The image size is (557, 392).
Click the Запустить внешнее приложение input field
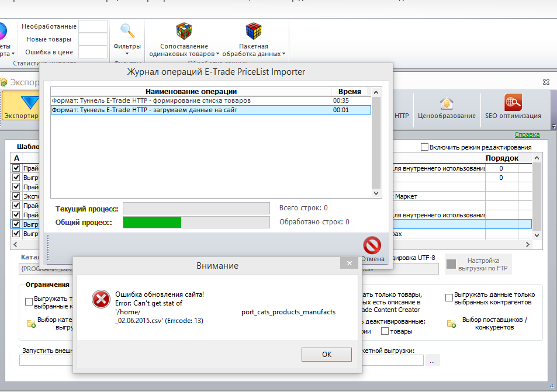(46, 360)
